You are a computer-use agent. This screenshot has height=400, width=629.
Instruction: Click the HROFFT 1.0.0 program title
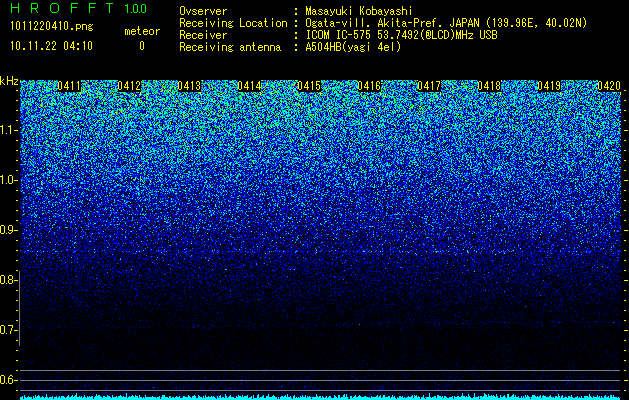[78, 8]
